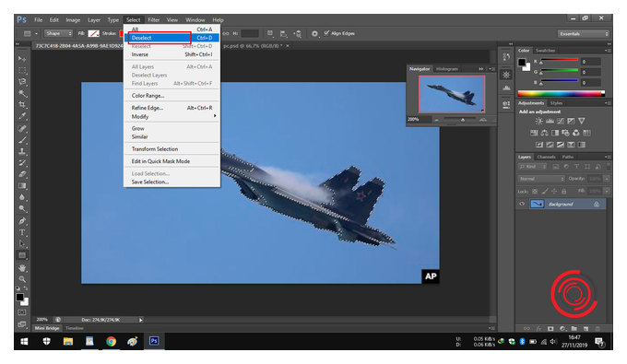
Task: Select the Path Selection tool
Action: pos(22,243)
